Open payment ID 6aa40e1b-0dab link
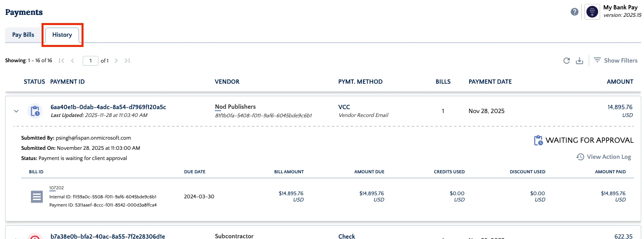Screen dimensions: 644x239 point(108,107)
